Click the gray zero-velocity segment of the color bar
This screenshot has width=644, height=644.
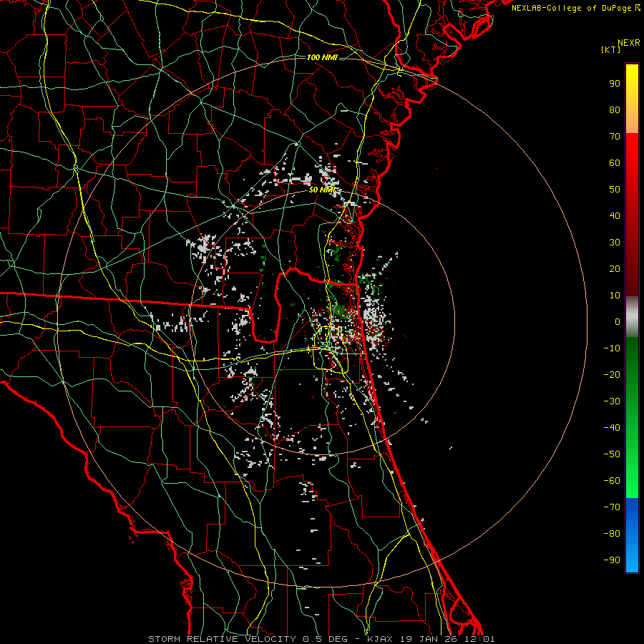(x=632, y=317)
